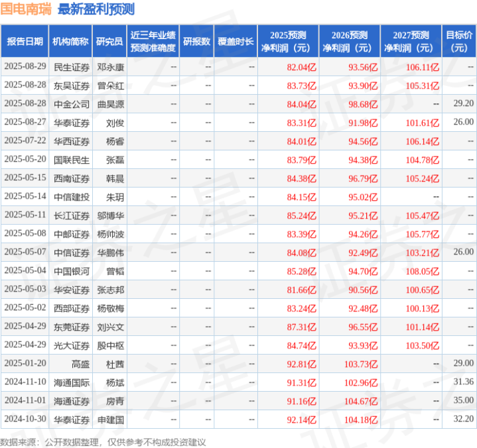Click target price 31.36

click(463, 382)
